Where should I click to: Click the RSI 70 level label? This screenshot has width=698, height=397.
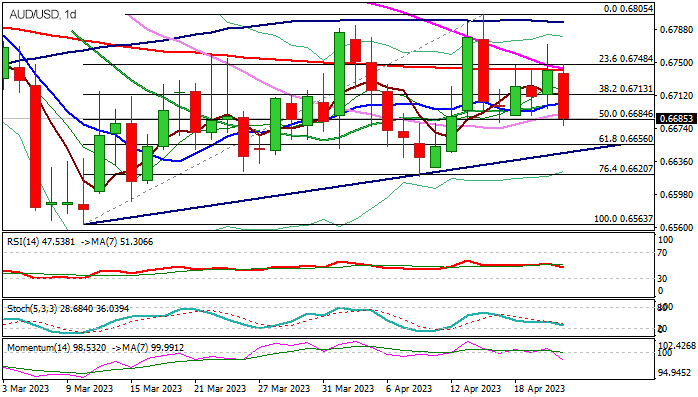pos(662,253)
